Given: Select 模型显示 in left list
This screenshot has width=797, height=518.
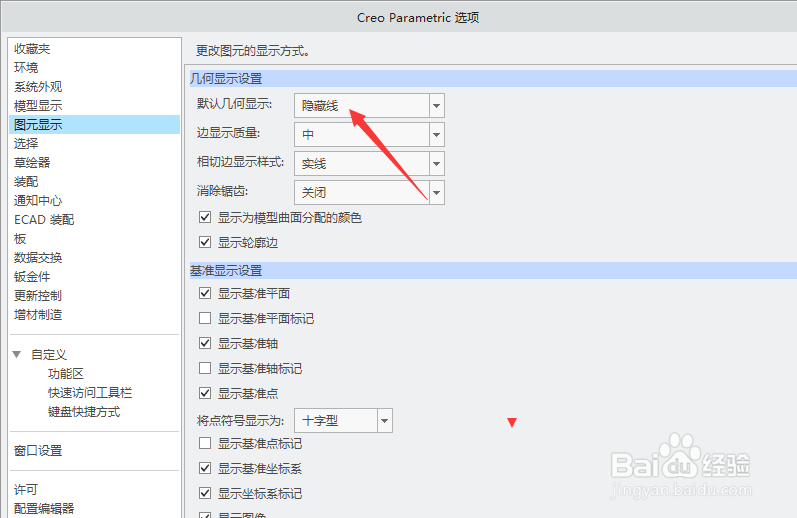Looking at the screenshot, I should [x=38, y=106].
